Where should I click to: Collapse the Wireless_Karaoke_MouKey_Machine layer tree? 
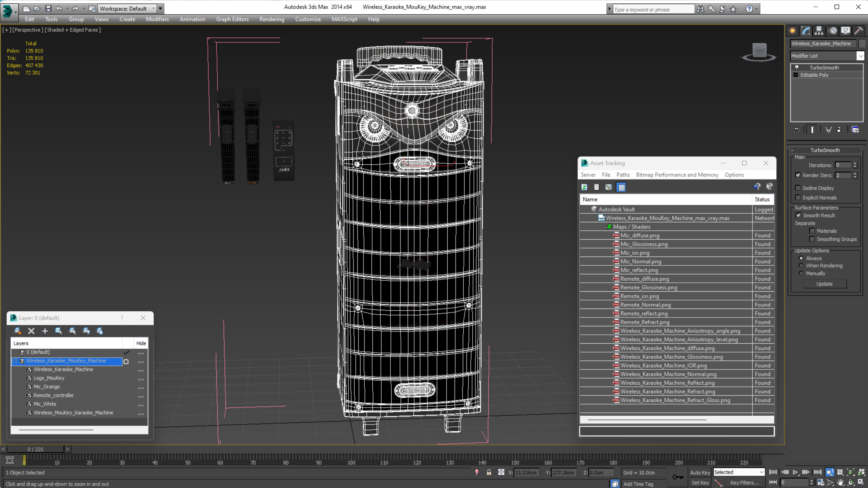tap(15, 361)
